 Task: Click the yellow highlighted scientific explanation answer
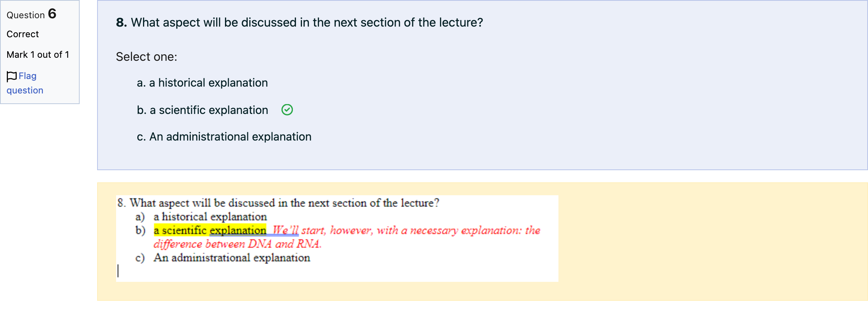[210, 230]
